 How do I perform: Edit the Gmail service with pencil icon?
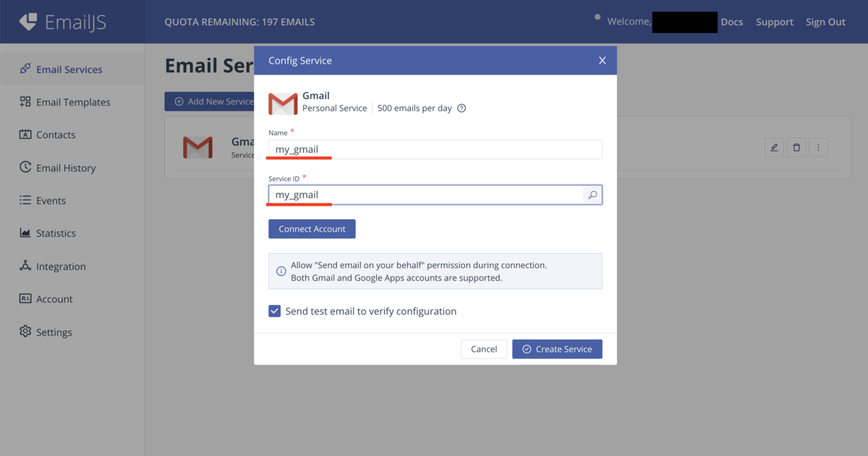[774, 147]
